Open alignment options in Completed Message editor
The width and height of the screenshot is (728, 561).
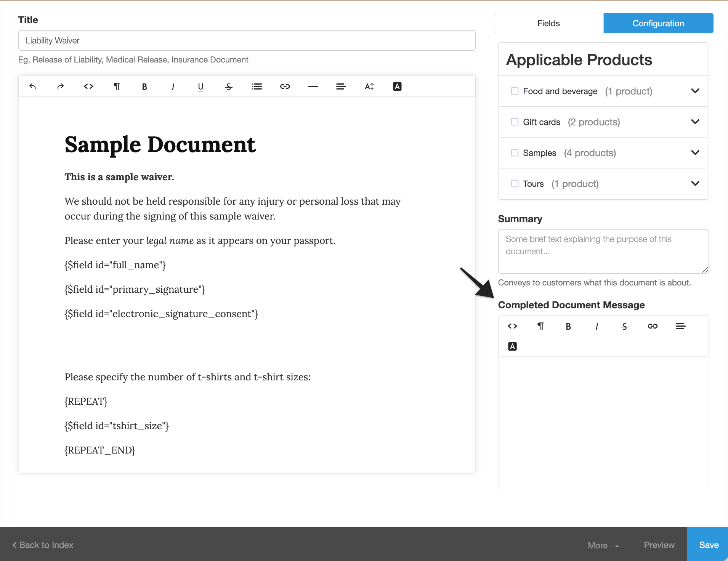pos(681,326)
